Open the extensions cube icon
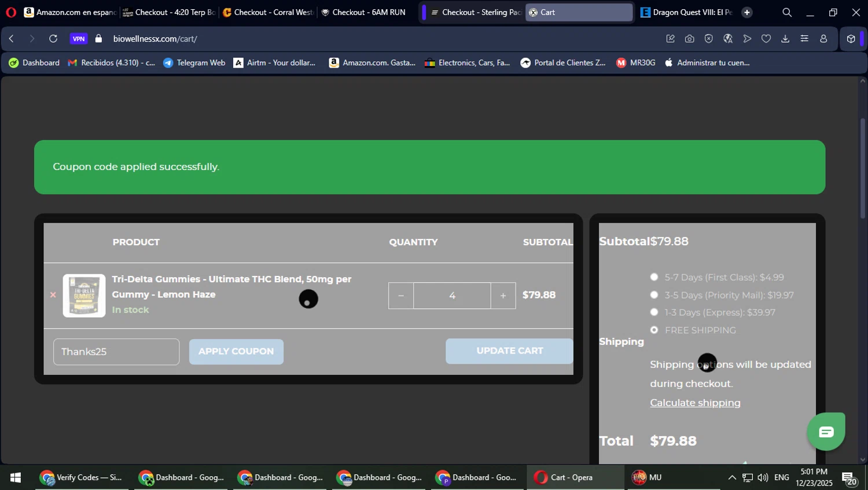This screenshot has width=868, height=490. (x=851, y=39)
